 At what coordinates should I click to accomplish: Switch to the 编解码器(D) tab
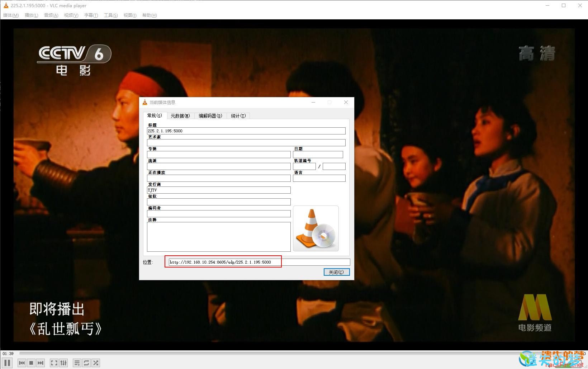210,116
